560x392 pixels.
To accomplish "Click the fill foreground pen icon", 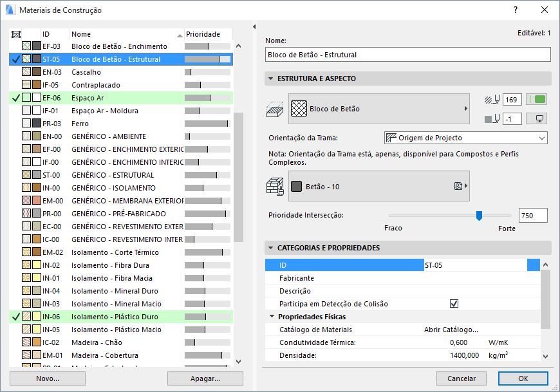I will tap(492, 100).
